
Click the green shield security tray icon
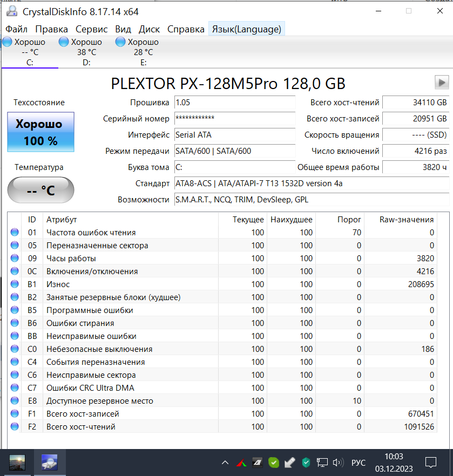(x=306, y=463)
